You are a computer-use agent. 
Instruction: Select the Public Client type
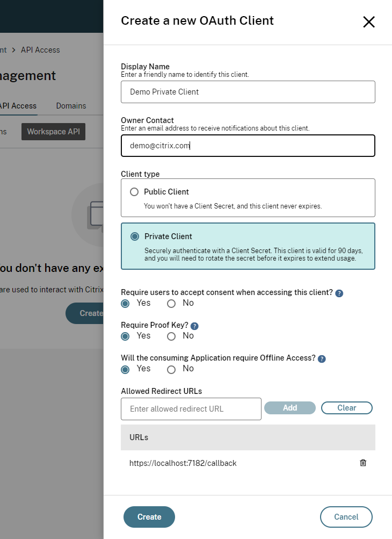134,192
